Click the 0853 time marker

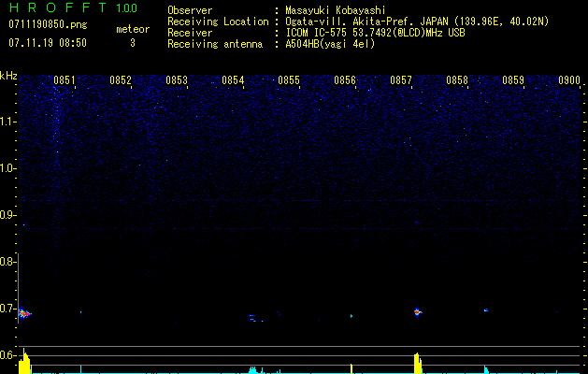(177, 80)
